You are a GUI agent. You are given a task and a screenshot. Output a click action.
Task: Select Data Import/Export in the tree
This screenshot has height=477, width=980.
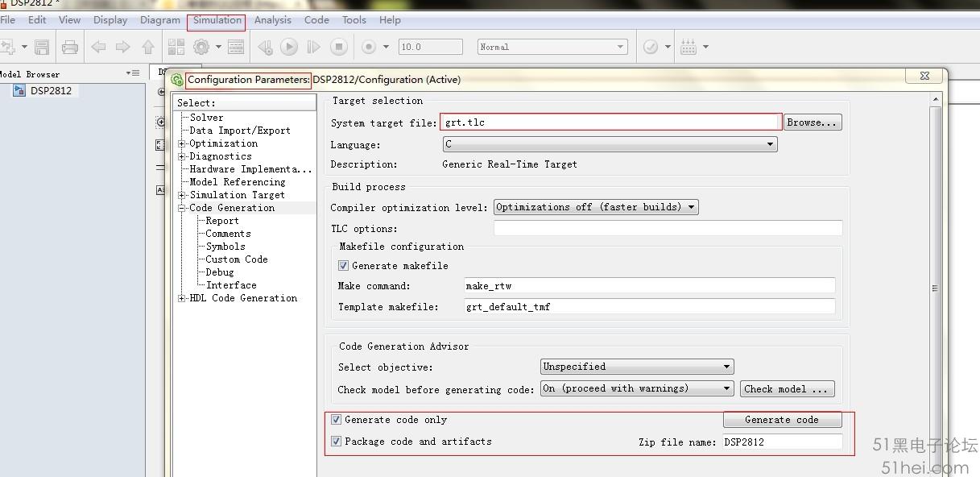click(x=240, y=131)
